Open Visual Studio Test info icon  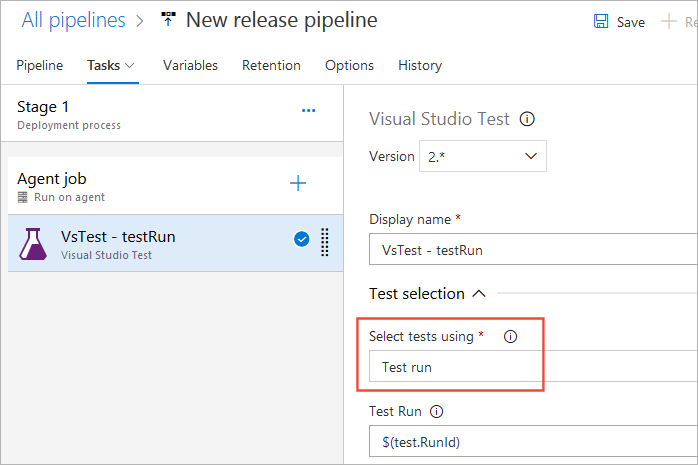(x=527, y=119)
